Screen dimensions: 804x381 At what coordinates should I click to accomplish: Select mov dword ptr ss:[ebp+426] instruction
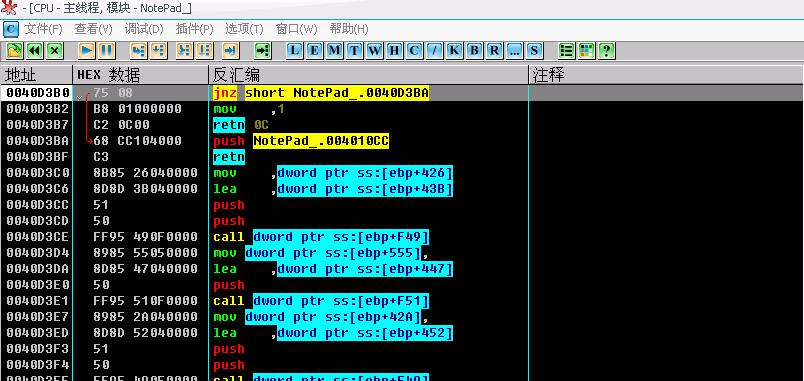click(x=333, y=173)
